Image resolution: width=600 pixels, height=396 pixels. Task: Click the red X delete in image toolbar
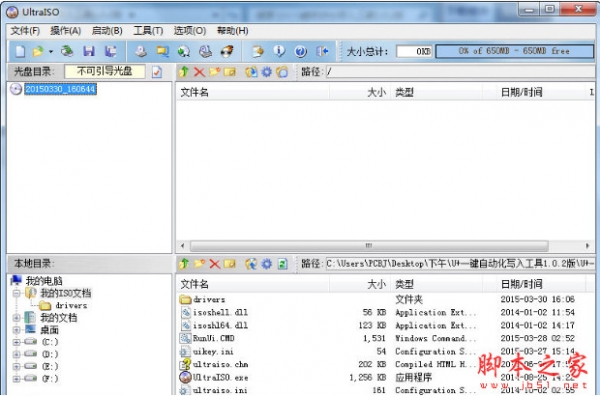(x=199, y=72)
